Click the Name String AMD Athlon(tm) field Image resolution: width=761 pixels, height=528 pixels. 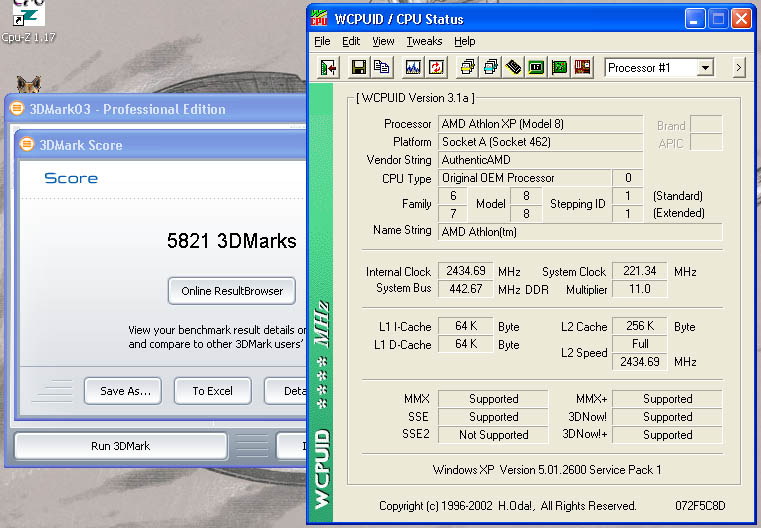pyautogui.click(x=580, y=231)
